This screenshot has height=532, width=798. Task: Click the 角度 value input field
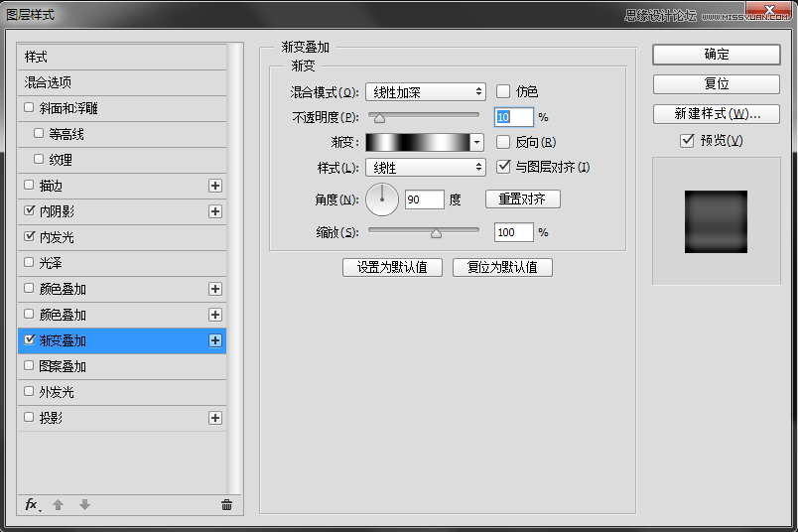coord(424,199)
